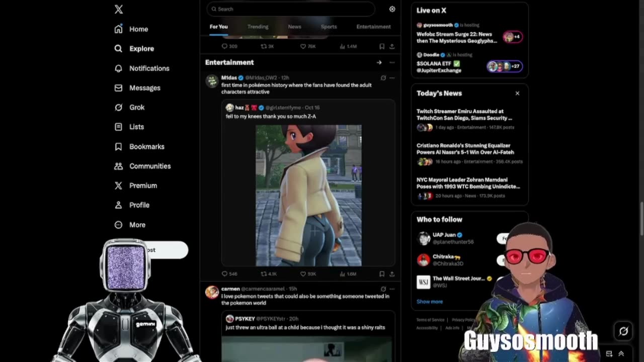Expand the More menu in sidebar
The image size is (644, 362).
(130, 225)
